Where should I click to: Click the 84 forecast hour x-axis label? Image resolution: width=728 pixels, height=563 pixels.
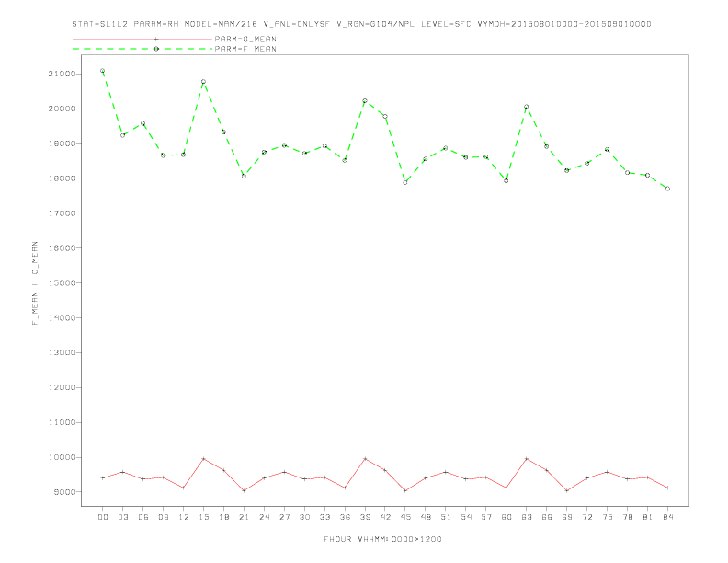[x=667, y=517]
